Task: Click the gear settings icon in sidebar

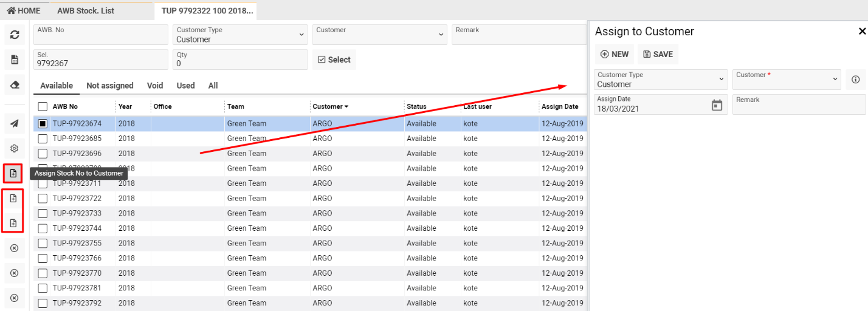Action: (15, 148)
